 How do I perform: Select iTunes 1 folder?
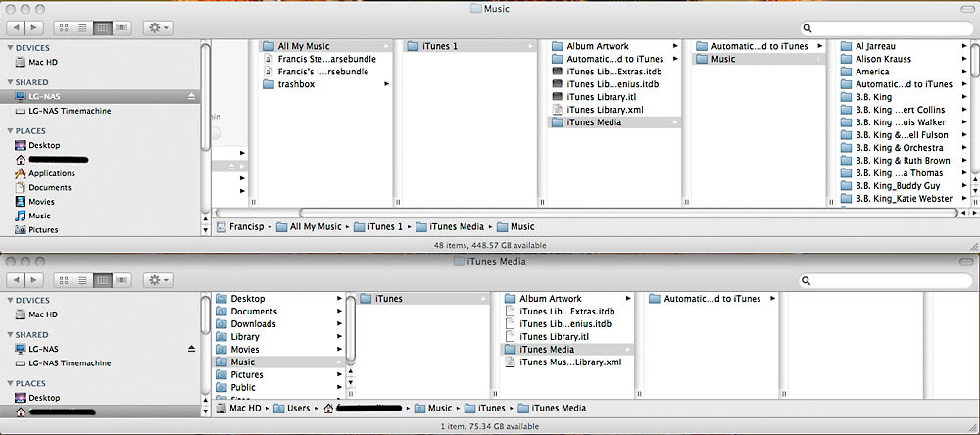(x=470, y=46)
